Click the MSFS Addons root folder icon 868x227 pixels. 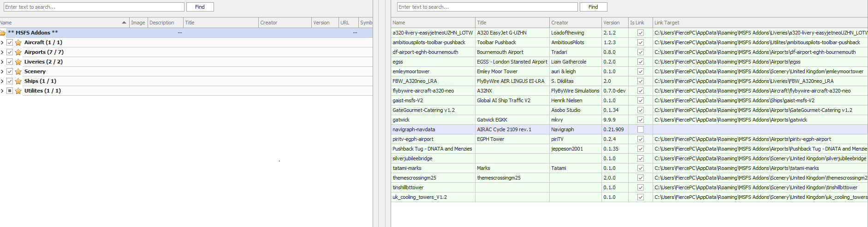[x=3, y=33]
